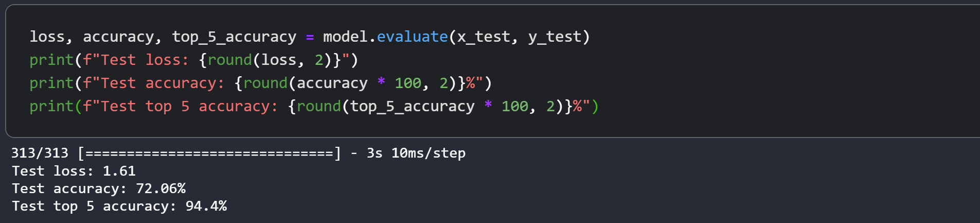Click the "Test loss:" f-string text

tap(145, 60)
